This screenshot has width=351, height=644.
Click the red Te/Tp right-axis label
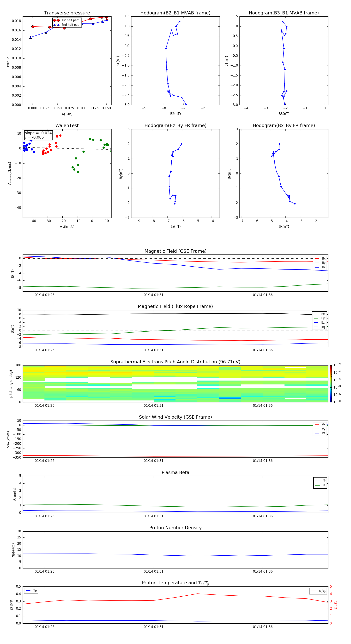click(336, 605)
